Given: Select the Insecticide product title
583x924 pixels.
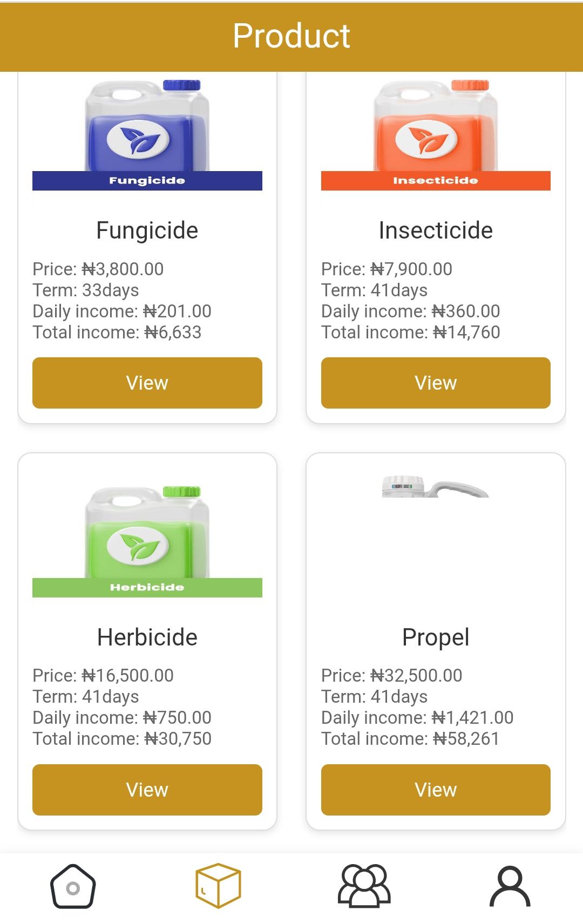Looking at the screenshot, I should coord(436,230).
